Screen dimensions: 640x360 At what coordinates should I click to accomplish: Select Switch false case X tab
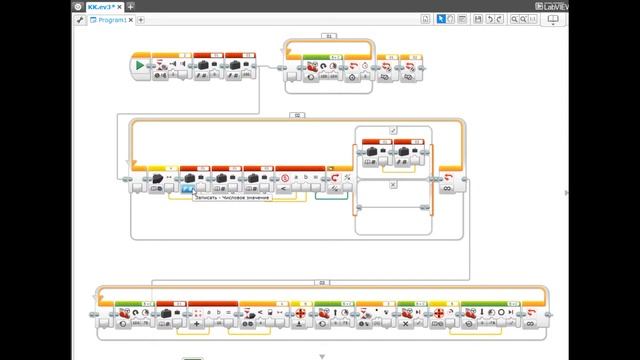393,185
